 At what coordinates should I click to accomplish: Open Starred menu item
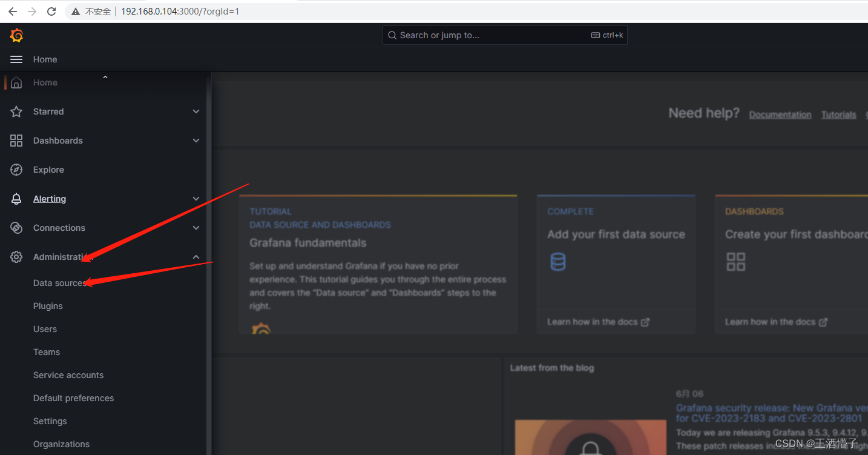[x=48, y=111]
